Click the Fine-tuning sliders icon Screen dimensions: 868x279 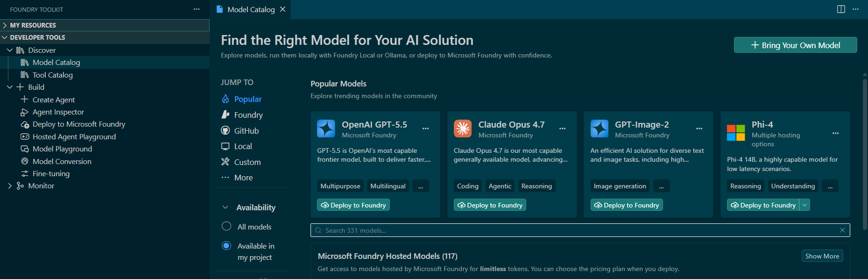[25, 173]
